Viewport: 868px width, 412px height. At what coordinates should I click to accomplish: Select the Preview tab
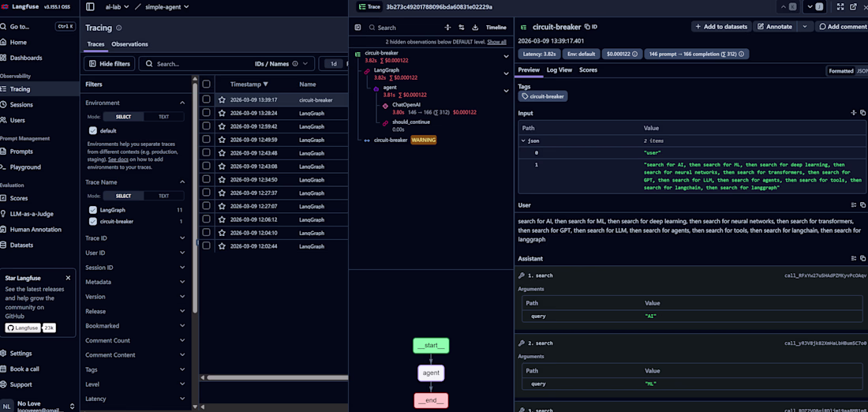(x=529, y=70)
